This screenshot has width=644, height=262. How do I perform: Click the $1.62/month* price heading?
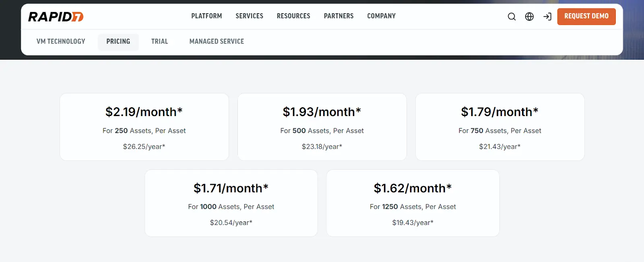(413, 188)
